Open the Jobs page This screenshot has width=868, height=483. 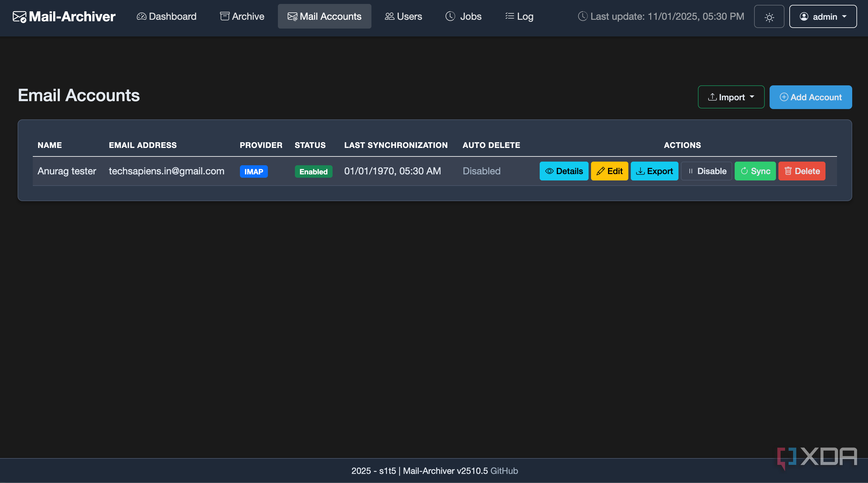[x=463, y=16]
